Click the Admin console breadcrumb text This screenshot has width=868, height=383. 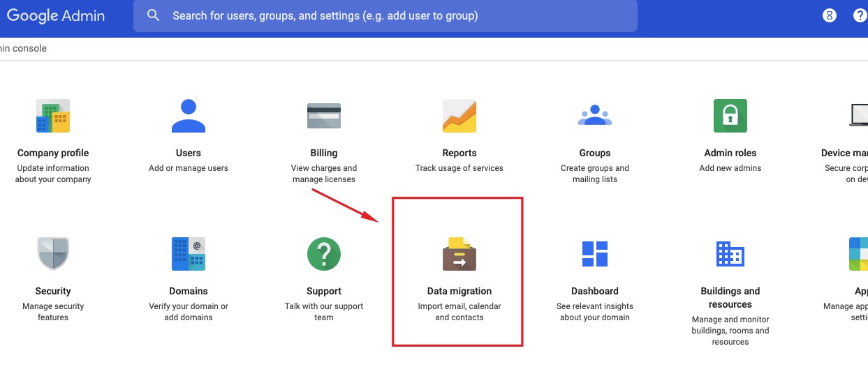(24, 49)
